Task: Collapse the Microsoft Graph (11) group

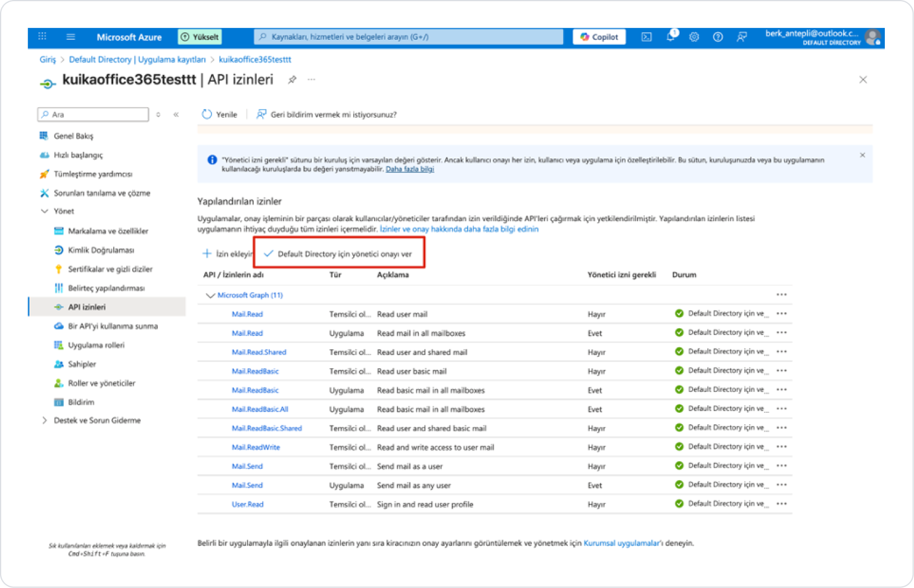Action: coord(210,295)
